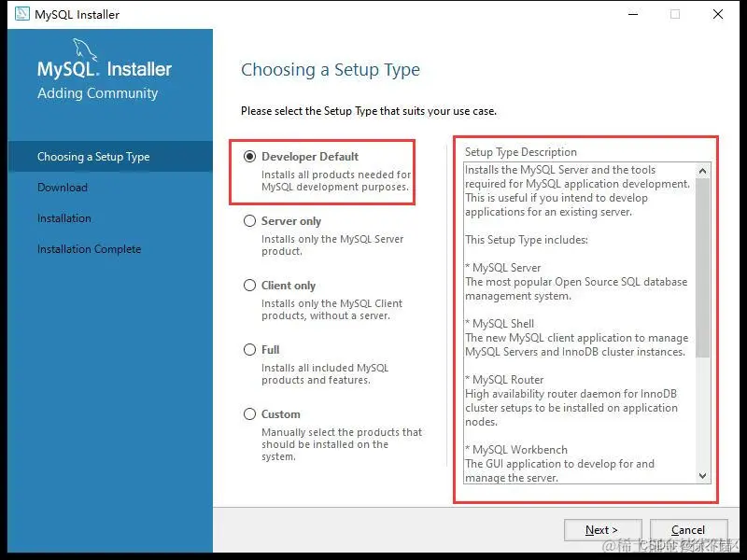The width and height of the screenshot is (747, 560).
Task: Go to the Installation step in sidebar
Action: coord(64,218)
